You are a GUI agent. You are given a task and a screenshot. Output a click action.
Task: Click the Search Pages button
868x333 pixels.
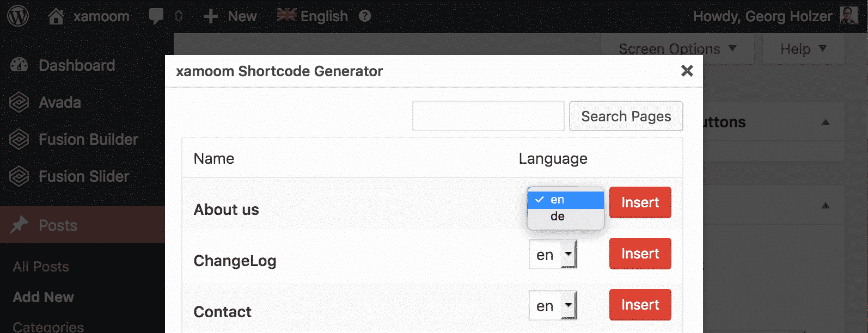tap(626, 116)
